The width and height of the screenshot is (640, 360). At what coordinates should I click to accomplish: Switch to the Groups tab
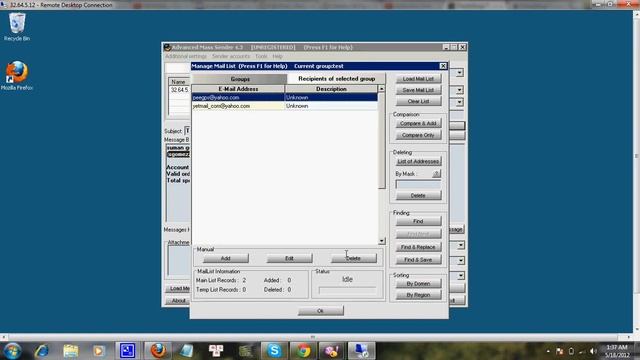240,79
